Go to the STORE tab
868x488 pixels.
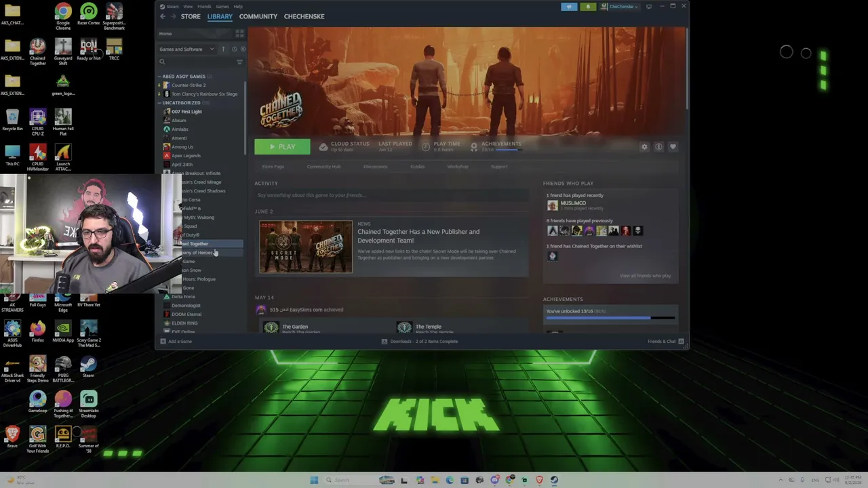click(x=191, y=16)
